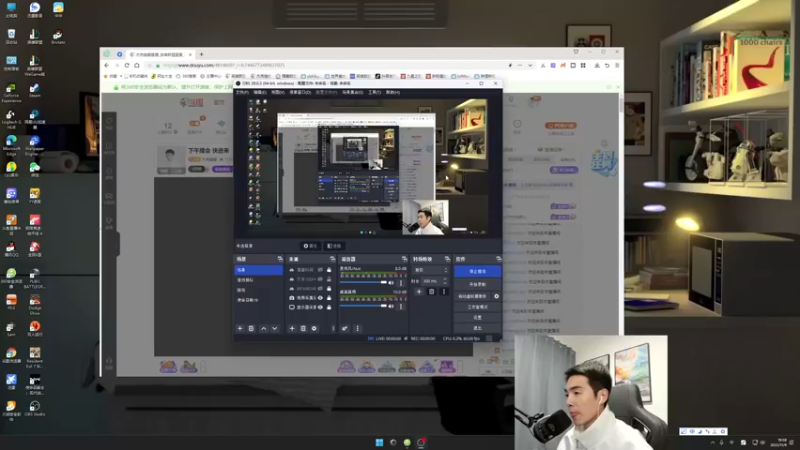
Task: Toggle visibility of the video capture source
Action: [320, 297]
